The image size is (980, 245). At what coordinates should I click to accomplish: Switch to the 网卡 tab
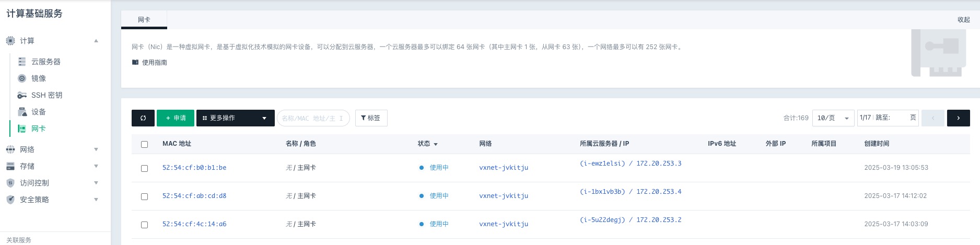[144, 20]
